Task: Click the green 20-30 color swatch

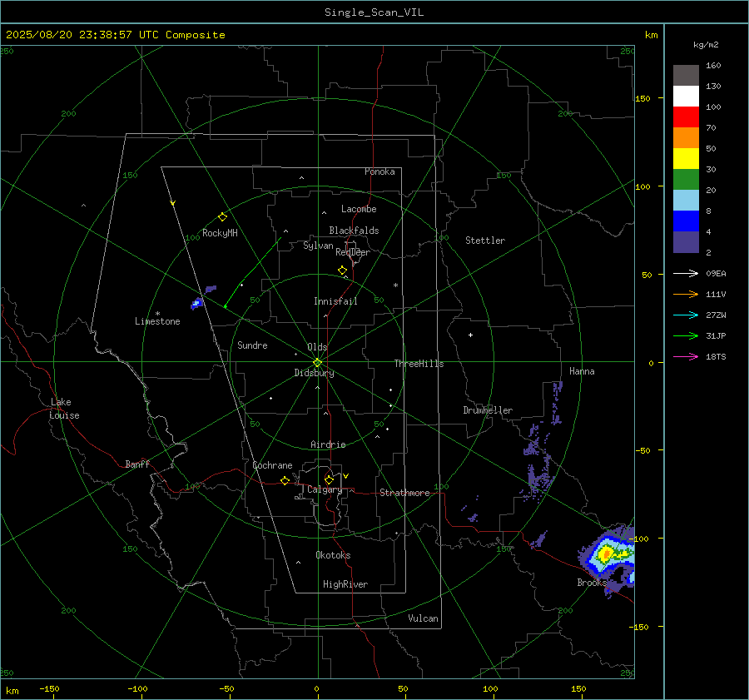Action: [686, 180]
